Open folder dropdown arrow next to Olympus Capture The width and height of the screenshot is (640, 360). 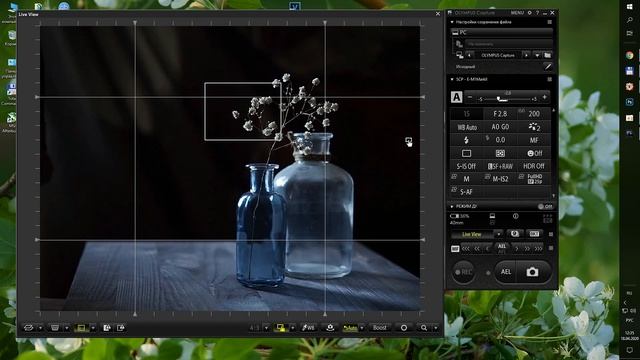pyautogui.click(x=537, y=55)
